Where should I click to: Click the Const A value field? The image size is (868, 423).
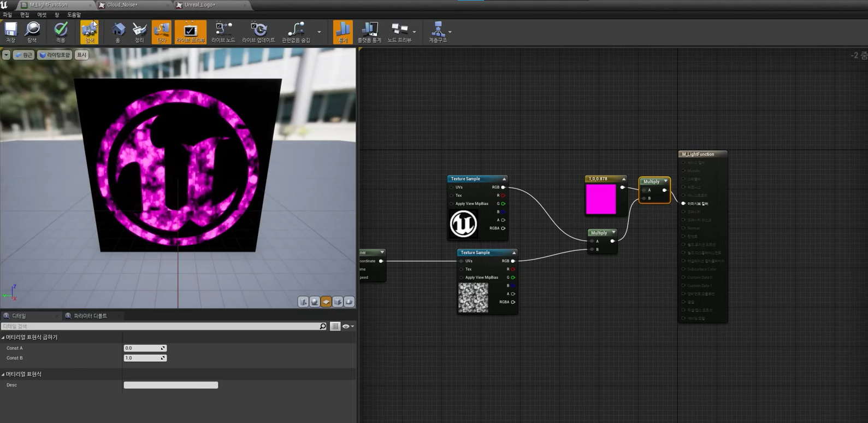pyautogui.click(x=145, y=348)
